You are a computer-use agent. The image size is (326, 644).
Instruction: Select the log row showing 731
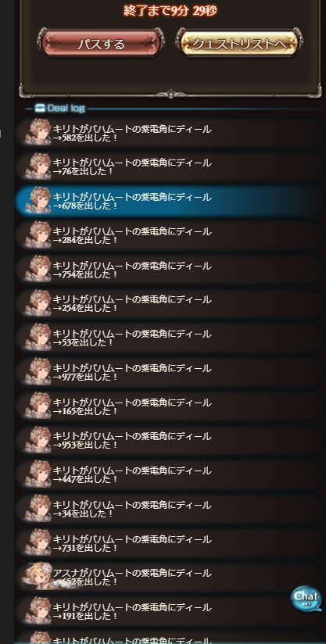[x=170, y=542]
